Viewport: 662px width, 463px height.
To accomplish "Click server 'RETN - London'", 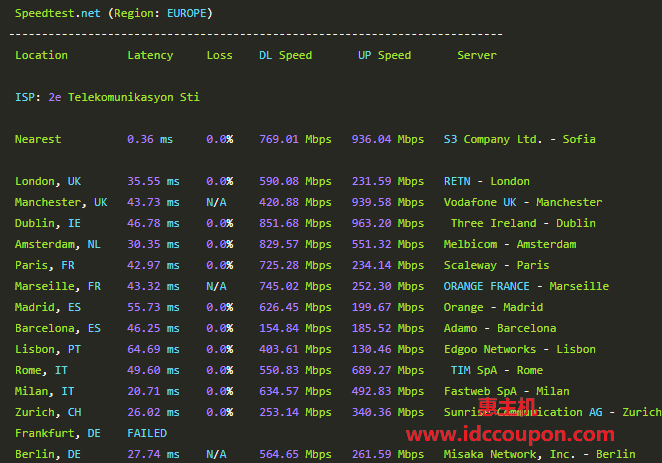I will (486, 181).
